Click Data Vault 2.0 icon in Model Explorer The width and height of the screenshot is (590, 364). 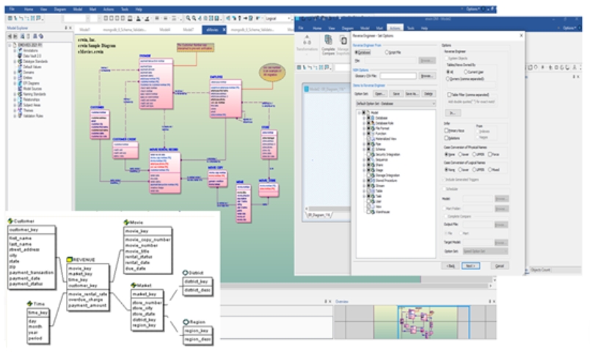coord(21,56)
